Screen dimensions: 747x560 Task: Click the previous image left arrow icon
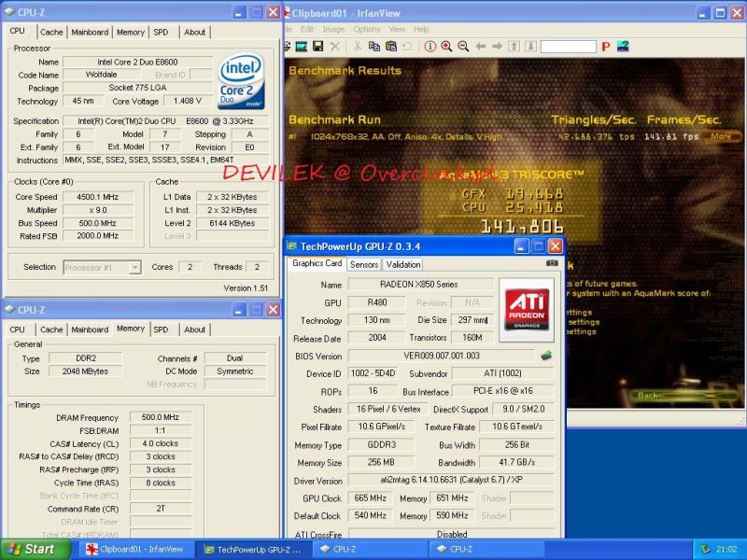[481, 46]
